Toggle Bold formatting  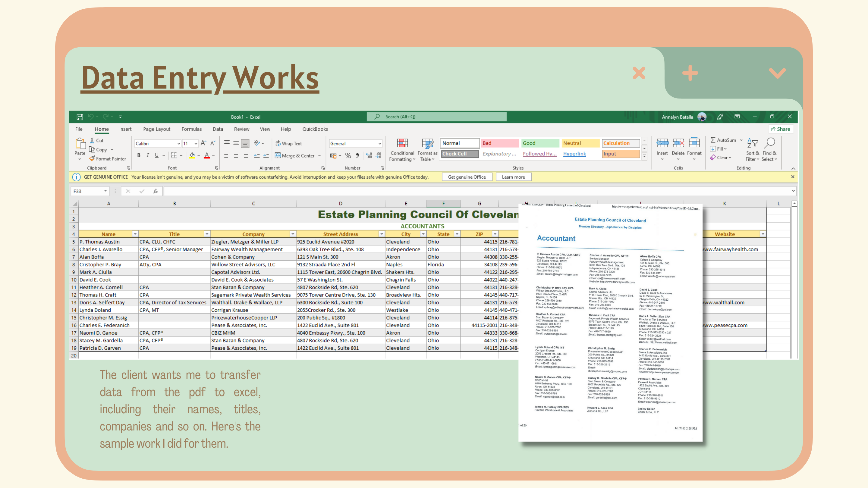(139, 155)
